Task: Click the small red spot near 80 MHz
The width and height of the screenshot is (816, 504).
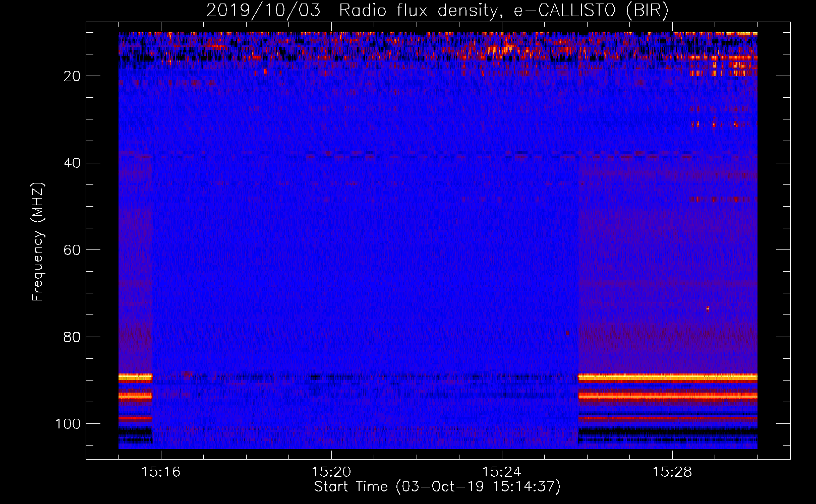Action: 567,333
